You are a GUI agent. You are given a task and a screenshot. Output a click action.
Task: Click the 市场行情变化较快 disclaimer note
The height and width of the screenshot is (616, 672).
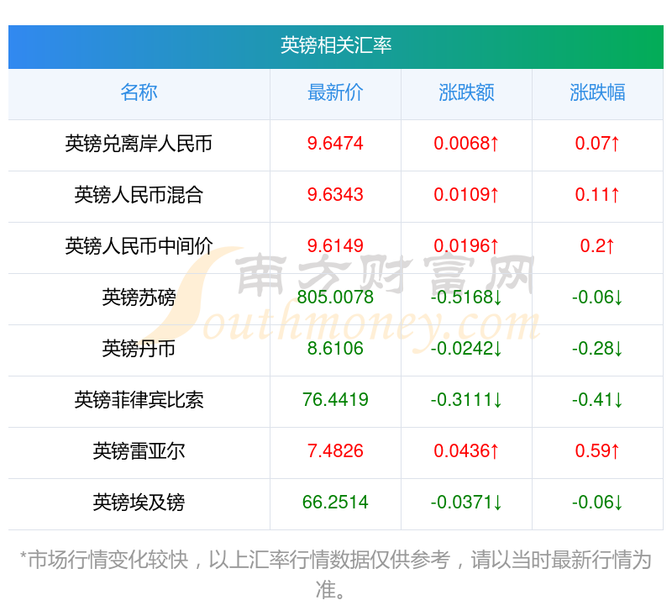[x=335, y=575]
